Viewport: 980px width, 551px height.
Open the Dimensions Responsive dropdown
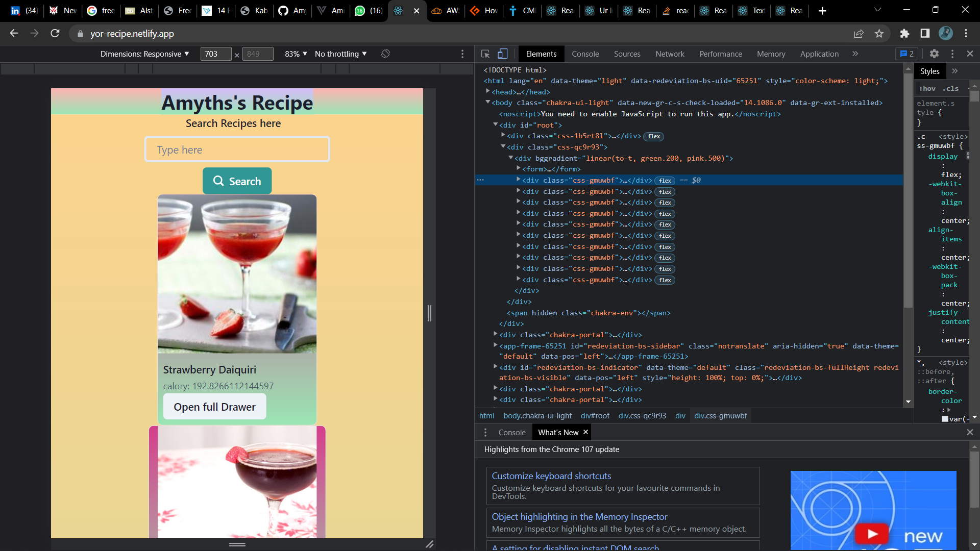point(144,54)
